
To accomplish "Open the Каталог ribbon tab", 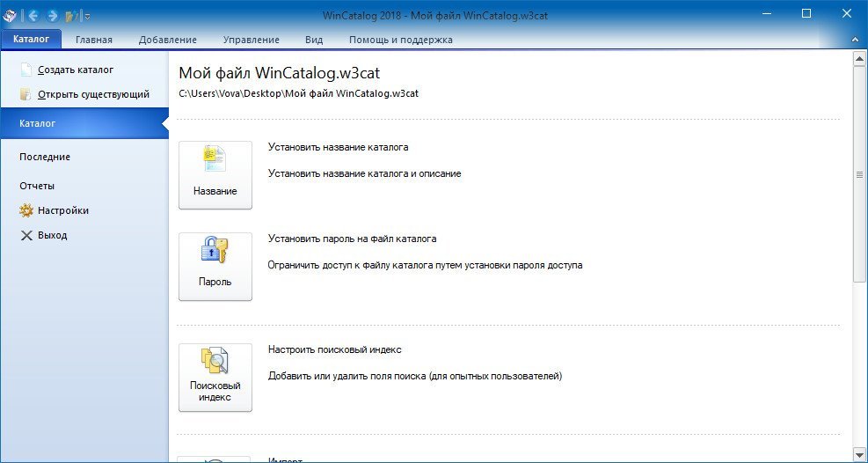I will (31, 40).
